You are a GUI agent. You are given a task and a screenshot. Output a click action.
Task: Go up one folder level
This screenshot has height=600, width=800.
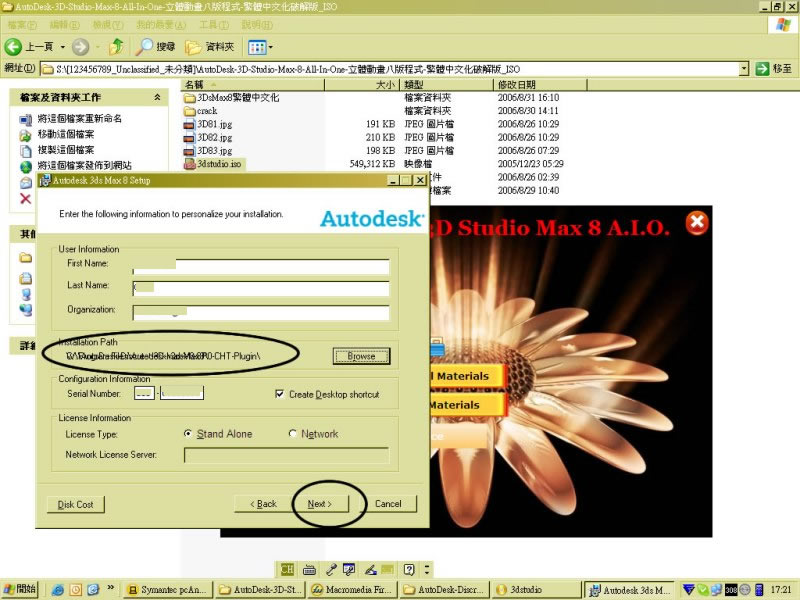point(117,47)
